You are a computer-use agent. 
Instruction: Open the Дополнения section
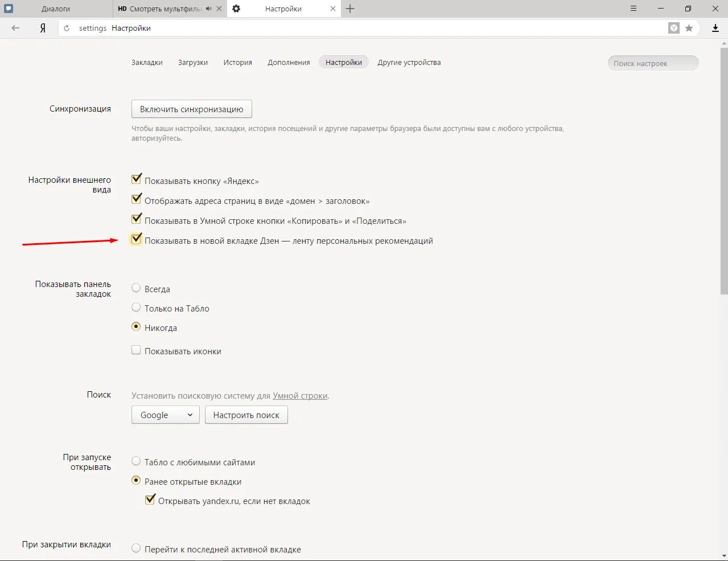coord(289,63)
